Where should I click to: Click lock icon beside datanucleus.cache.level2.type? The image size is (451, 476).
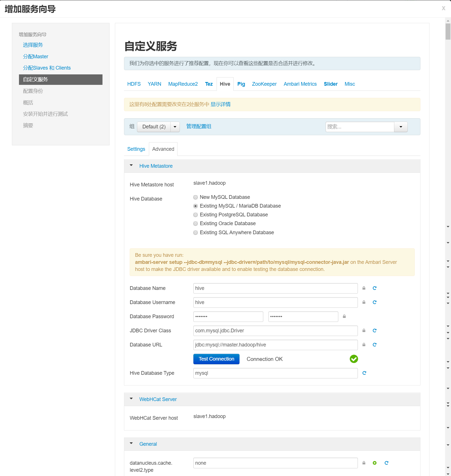364,463
